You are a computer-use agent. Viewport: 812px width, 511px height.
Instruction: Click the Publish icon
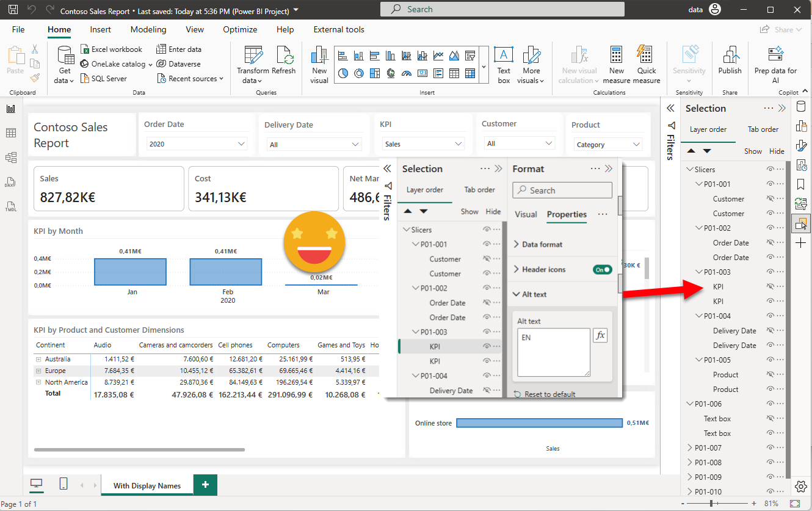coord(730,56)
